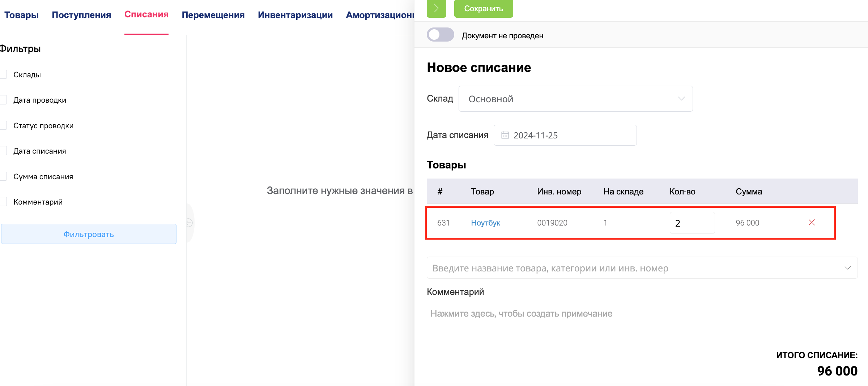The image size is (868, 386).
Task: Check the Склады filter checkbox
Action: [x=4, y=74]
